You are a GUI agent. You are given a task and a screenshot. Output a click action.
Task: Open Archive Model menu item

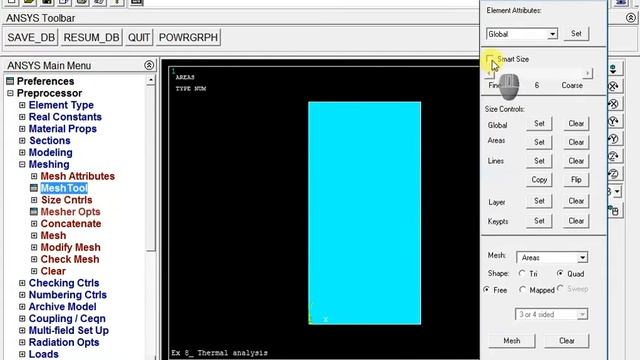pyautogui.click(x=62, y=307)
